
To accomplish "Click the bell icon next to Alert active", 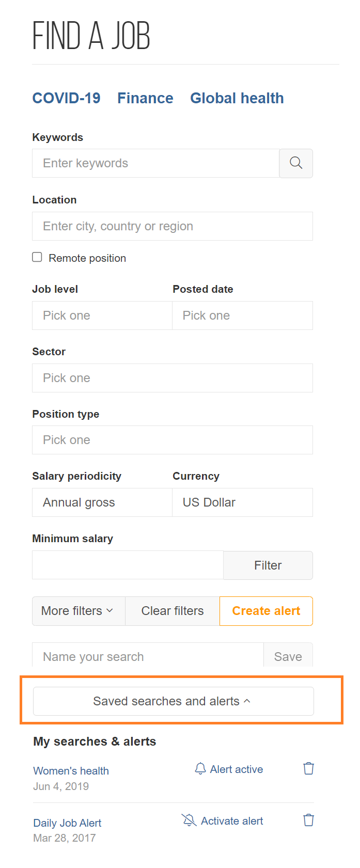I will click(200, 769).
